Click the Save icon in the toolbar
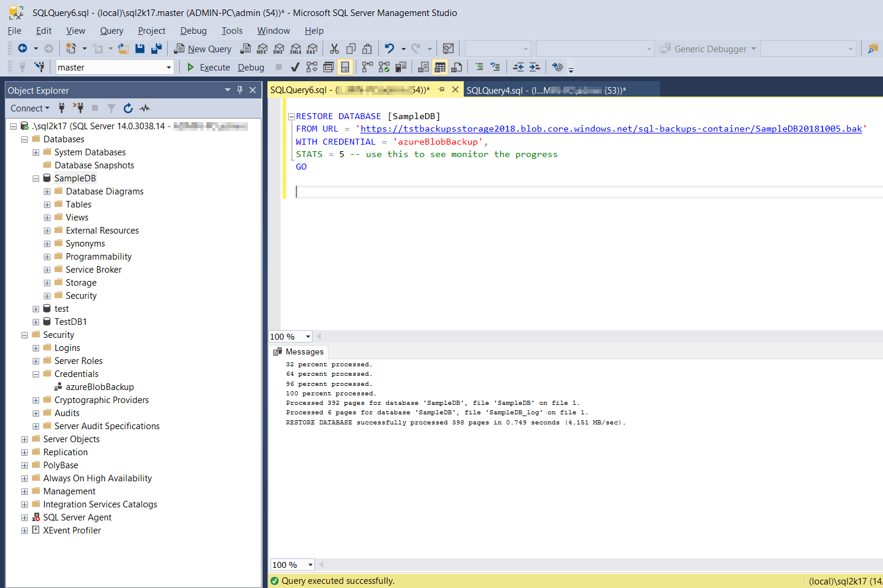This screenshot has width=883, height=588. 139,49
